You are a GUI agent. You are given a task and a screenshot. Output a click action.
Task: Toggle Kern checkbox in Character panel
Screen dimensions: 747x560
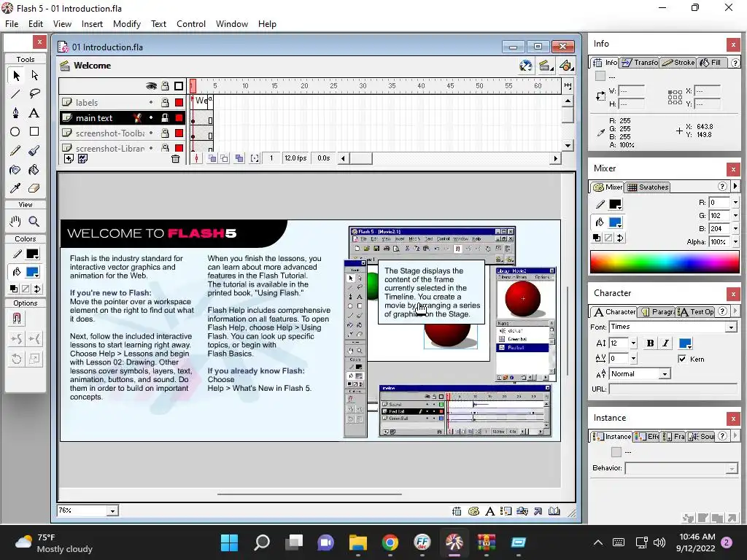click(x=682, y=359)
